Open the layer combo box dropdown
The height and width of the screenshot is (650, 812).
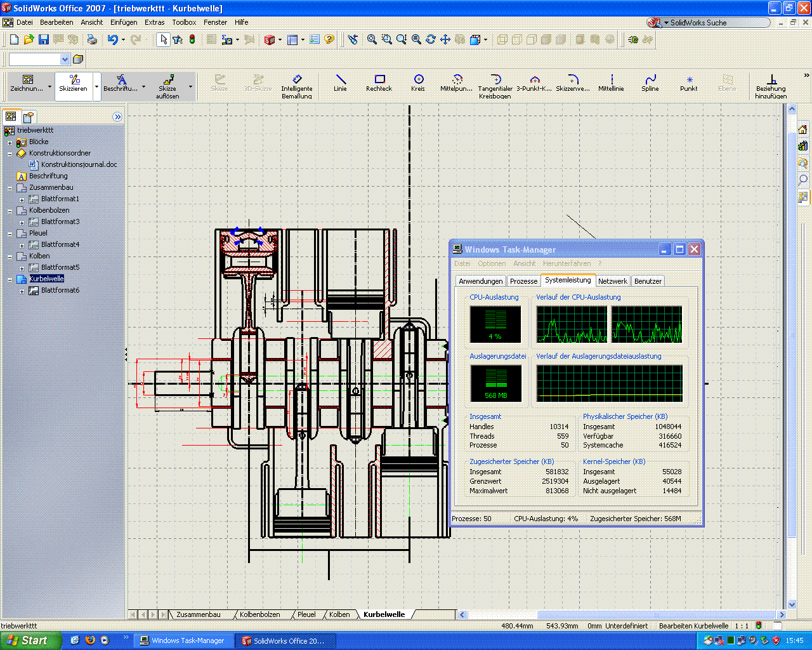pos(65,59)
